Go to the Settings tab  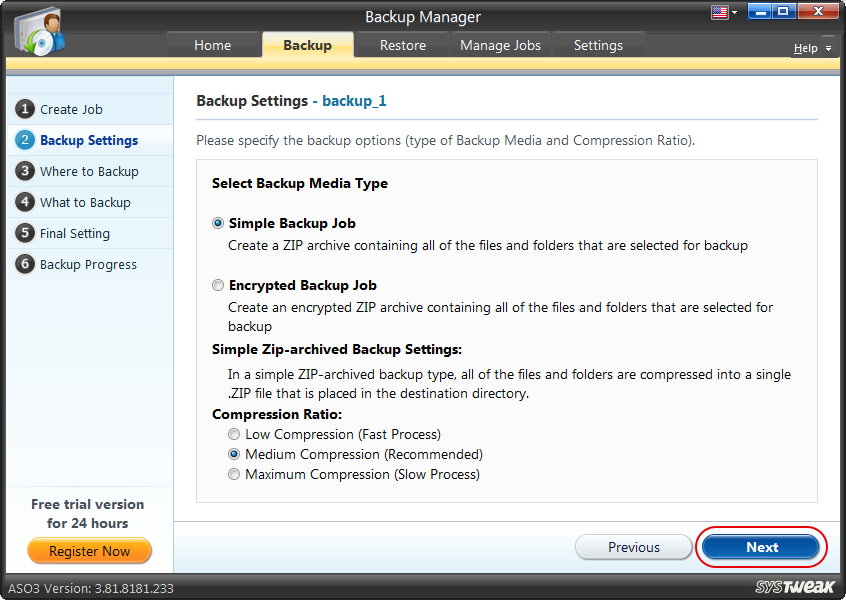[598, 44]
